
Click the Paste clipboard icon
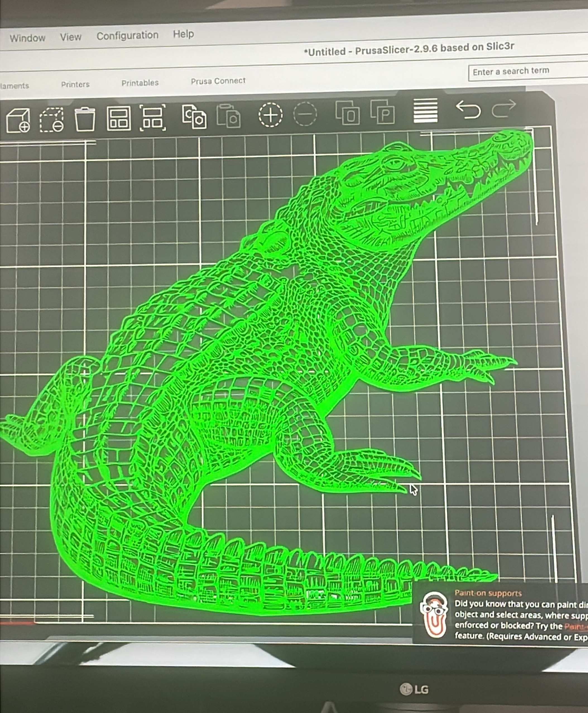pos(228,116)
